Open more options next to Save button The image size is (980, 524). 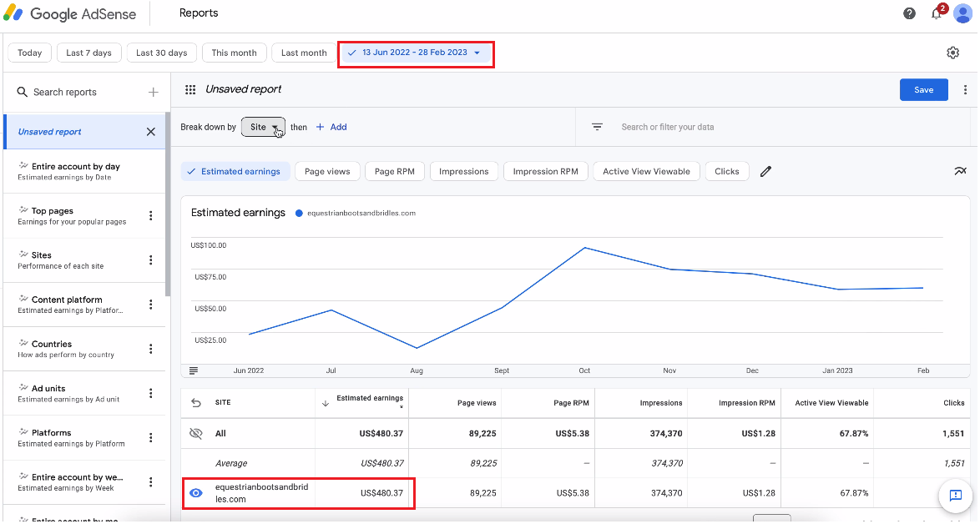click(965, 90)
